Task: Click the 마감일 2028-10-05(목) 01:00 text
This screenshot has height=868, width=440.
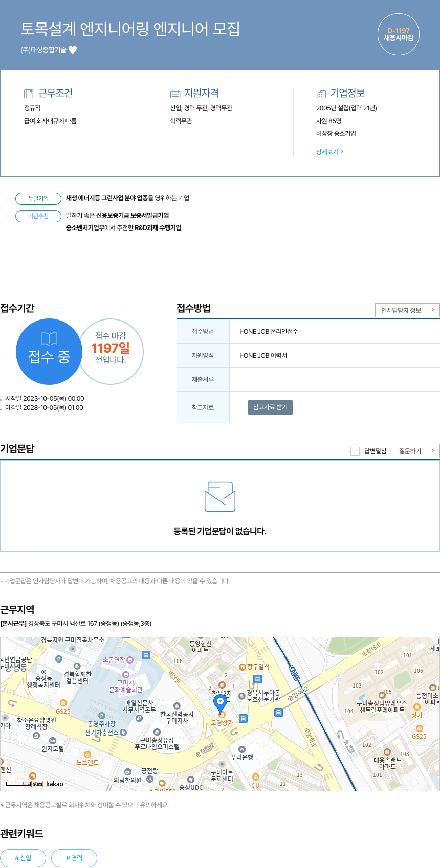Action: [x=44, y=408]
